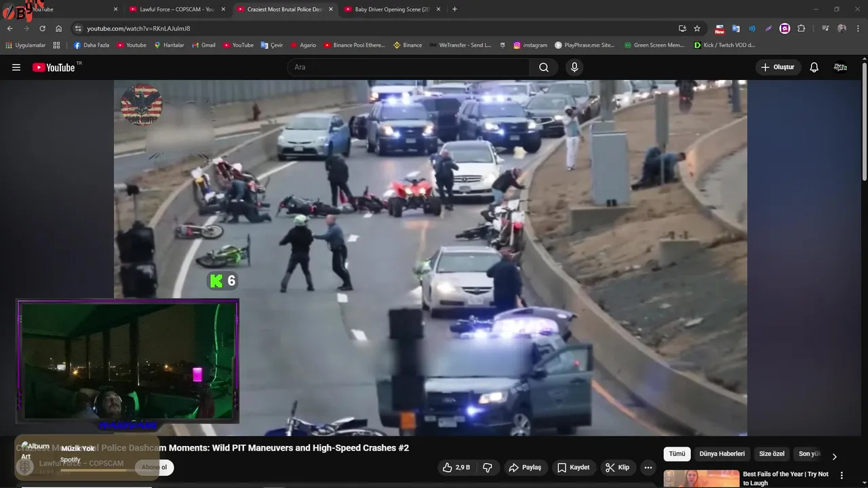Focus the YouTube Ara search field
The image size is (868, 488).
point(408,67)
